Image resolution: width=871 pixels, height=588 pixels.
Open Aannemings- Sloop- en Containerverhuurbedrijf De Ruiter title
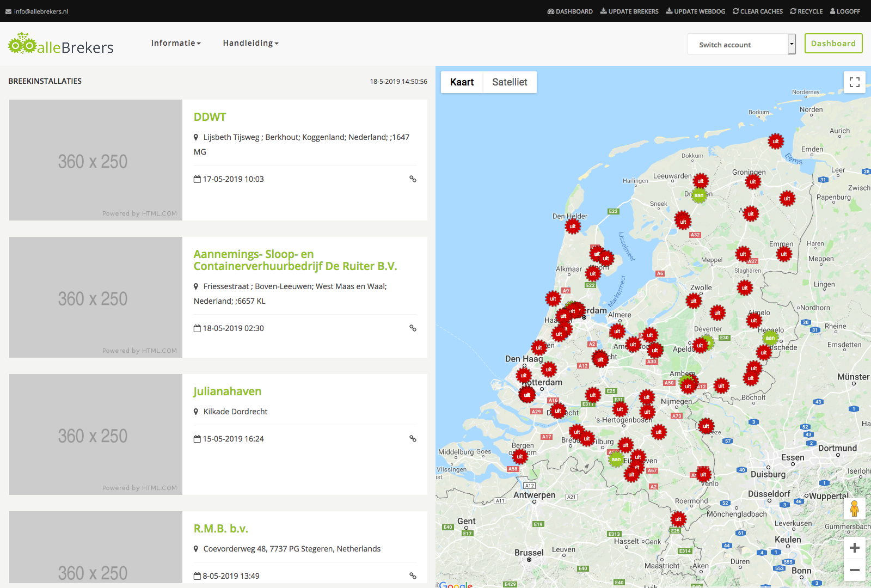point(295,260)
